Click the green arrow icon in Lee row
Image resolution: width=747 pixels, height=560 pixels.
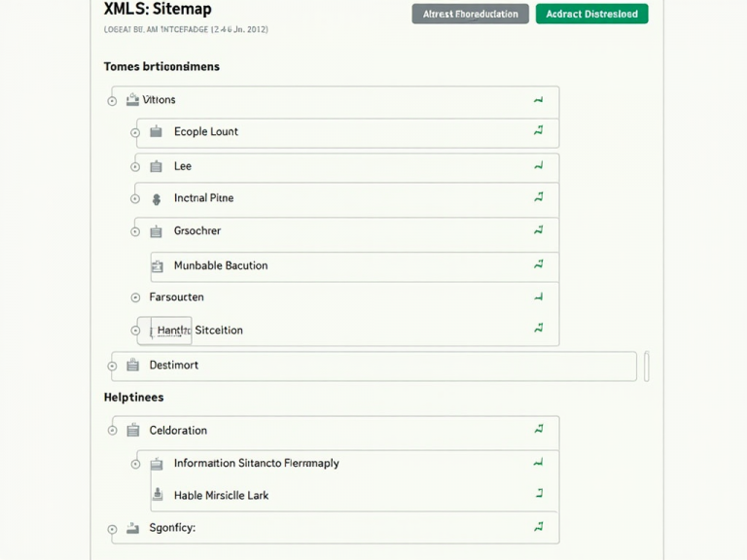pyautogui.click(x=538, y=165)
